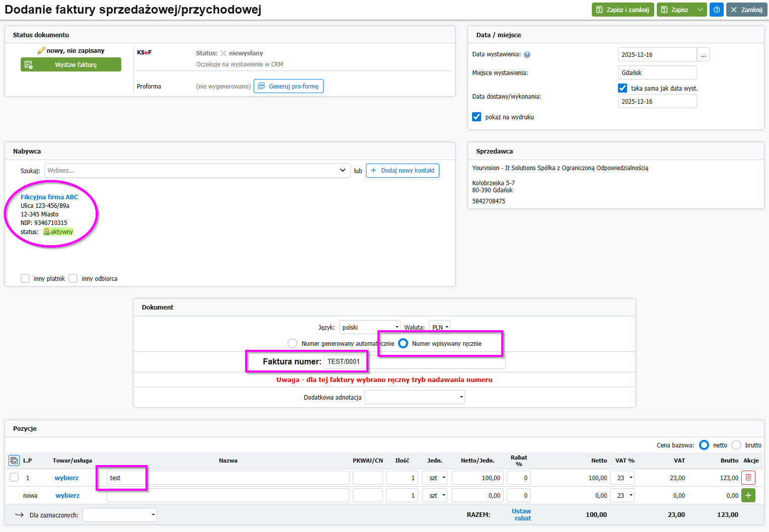The image size is (769, 532).
Task: Select 'Numer generowany automatycznie' radio button
Action: [x=292, y=343]
